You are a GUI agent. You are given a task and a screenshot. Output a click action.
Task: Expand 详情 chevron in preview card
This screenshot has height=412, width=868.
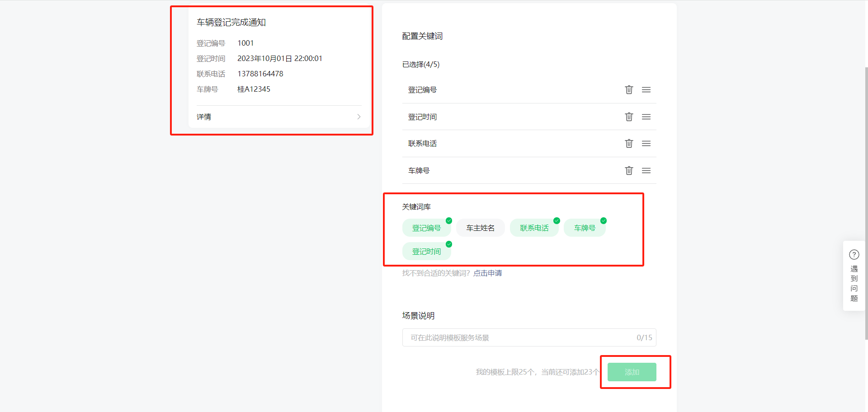pyautogui.click(x=359, y=117)
